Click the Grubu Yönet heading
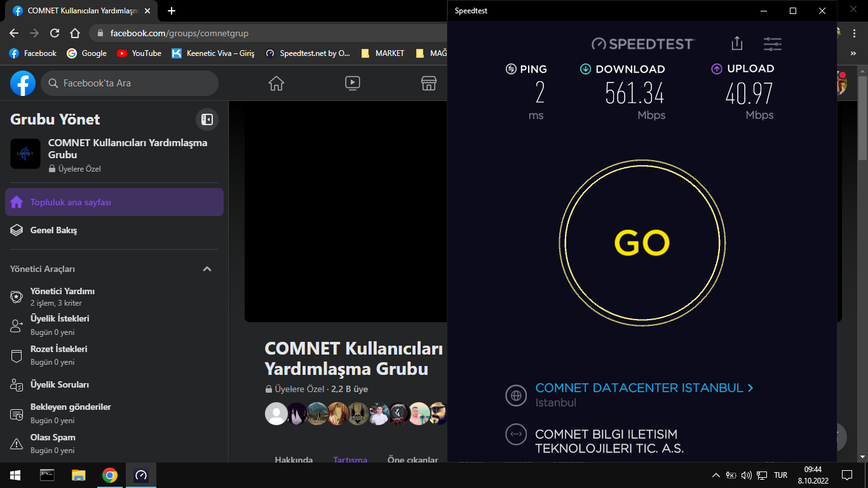The height and width of the screenshot is (488, 868). point(55,119)
